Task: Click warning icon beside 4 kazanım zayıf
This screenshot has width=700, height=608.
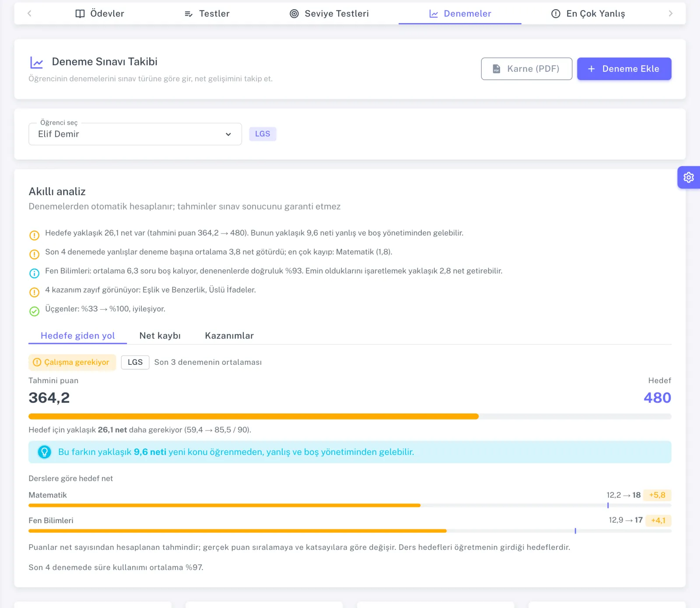Action: (x=34, y=292)
